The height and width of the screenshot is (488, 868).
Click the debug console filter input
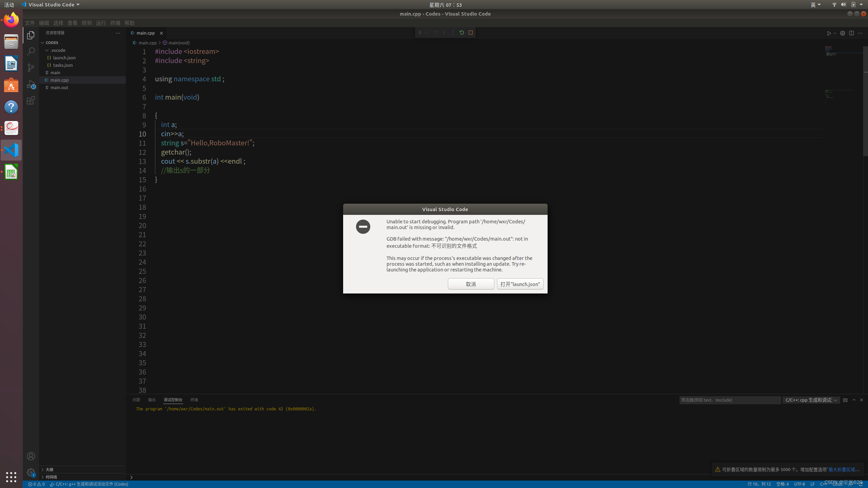730,400
